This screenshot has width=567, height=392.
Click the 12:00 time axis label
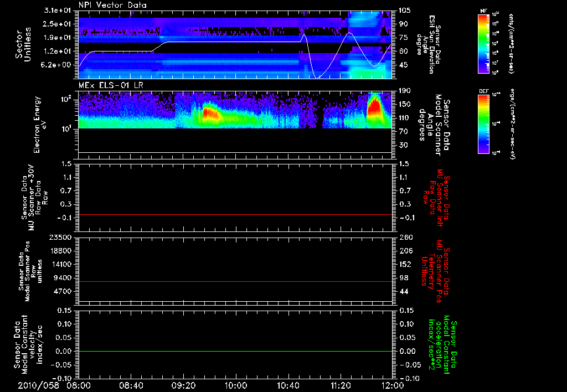tap(393, 385)
